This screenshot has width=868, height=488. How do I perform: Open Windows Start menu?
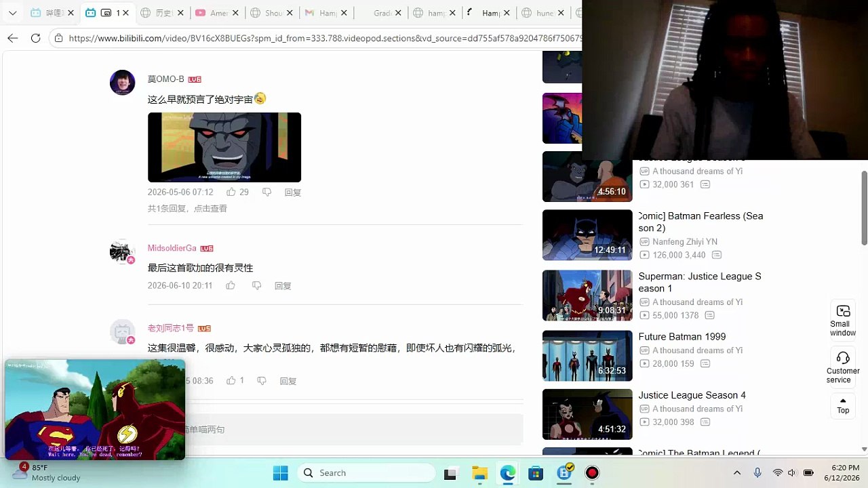click(x=280, y=473)
